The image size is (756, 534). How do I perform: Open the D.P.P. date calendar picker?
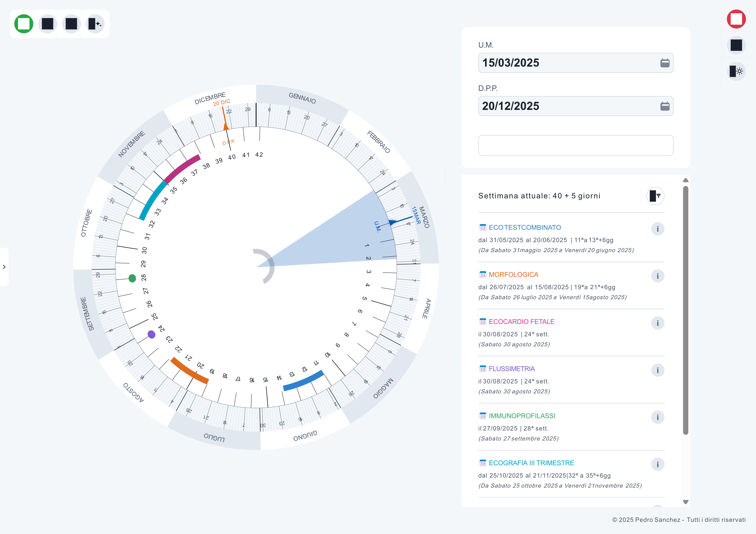664,106
